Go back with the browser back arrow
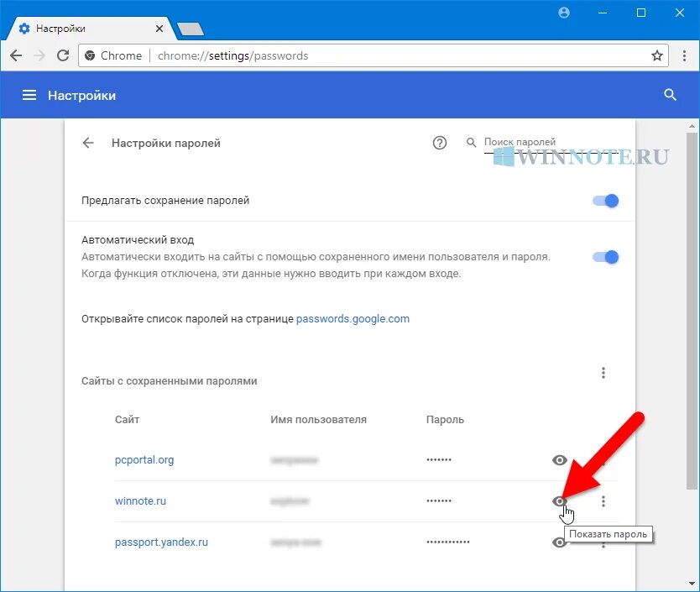The image size is (700, 592). coord(16,55)
